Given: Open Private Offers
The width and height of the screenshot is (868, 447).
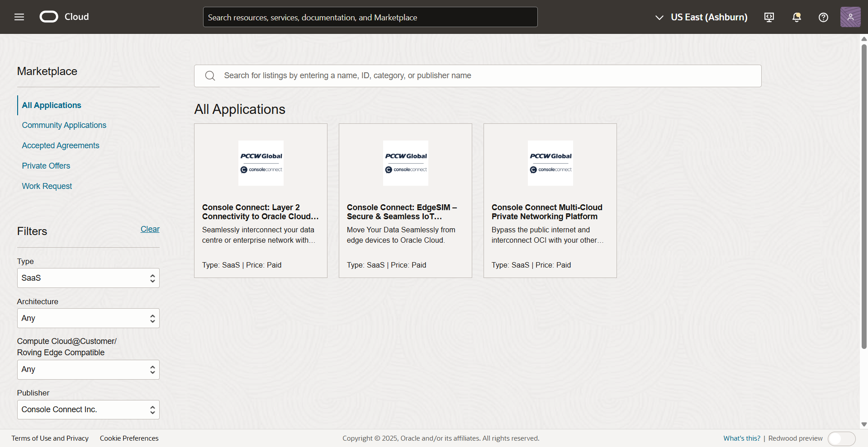Looking at the screenshot, I should (46, 166).
